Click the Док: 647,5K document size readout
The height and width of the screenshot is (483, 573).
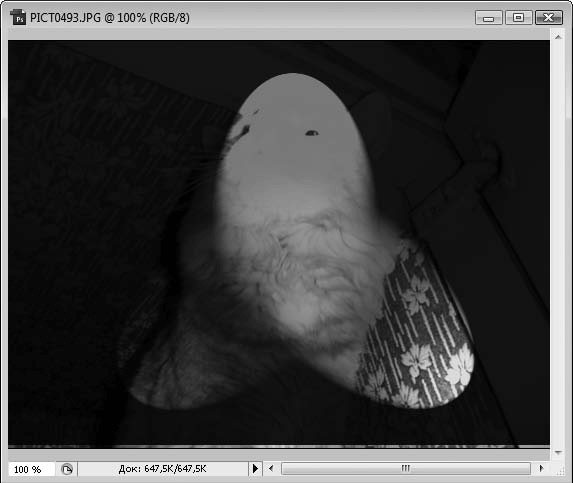[163, 469]
